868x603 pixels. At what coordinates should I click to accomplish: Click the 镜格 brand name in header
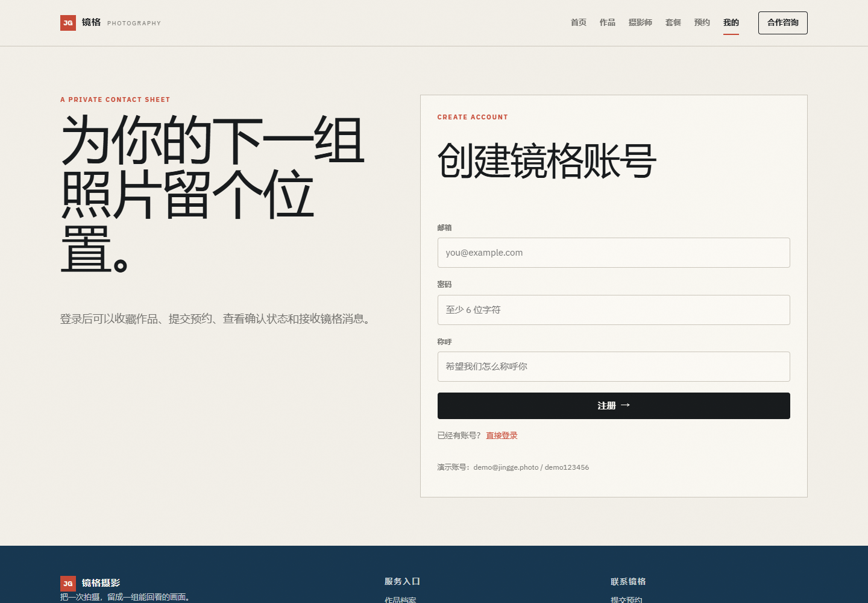coord(92,22)
